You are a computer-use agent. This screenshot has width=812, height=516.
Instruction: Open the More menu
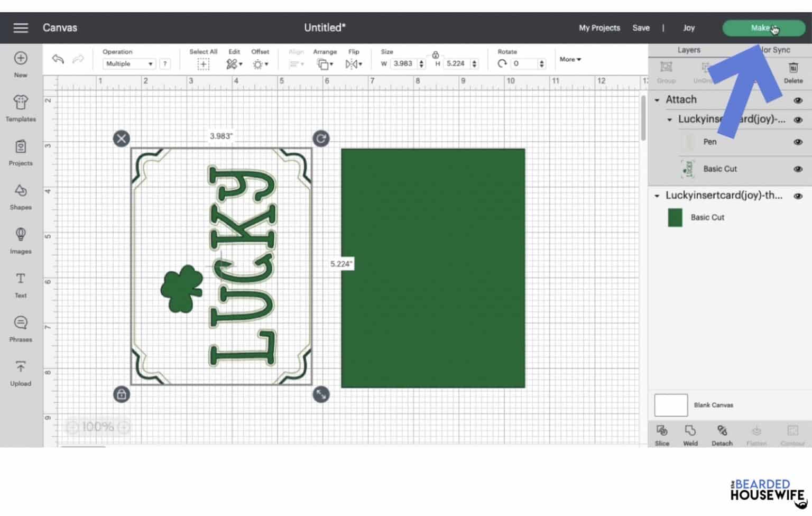[x=569, y=59]
